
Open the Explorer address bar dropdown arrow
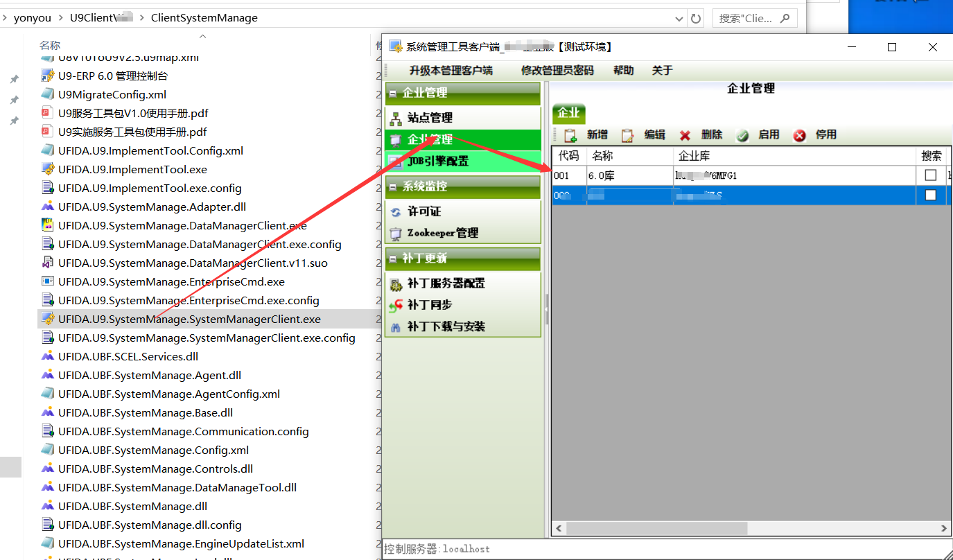click(679, 18)
